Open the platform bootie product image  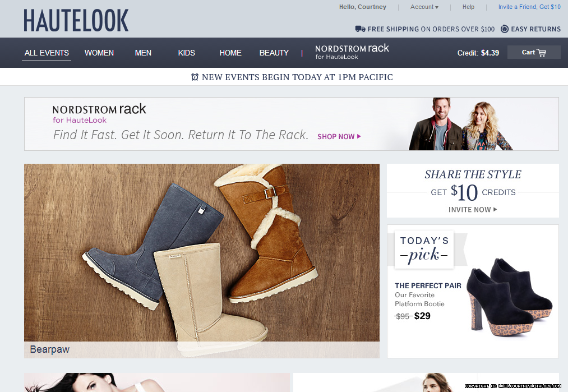click(509, 297)
